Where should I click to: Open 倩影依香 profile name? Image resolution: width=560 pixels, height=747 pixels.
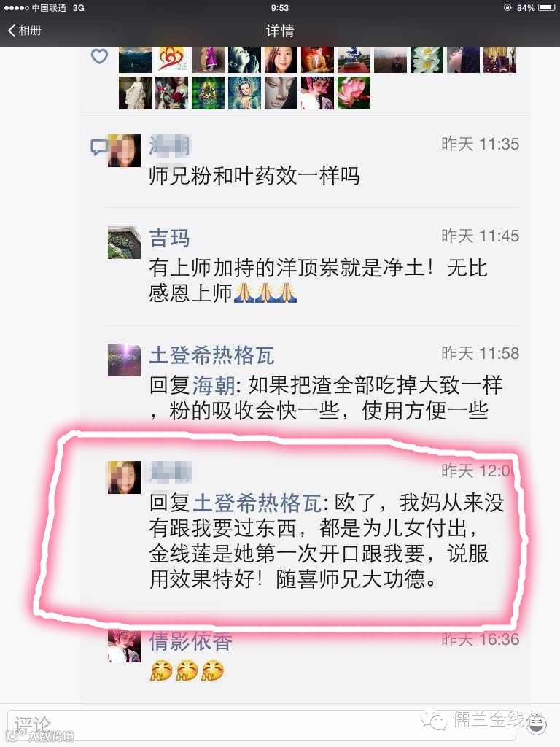pyautogui.click(x=190, y=640)
